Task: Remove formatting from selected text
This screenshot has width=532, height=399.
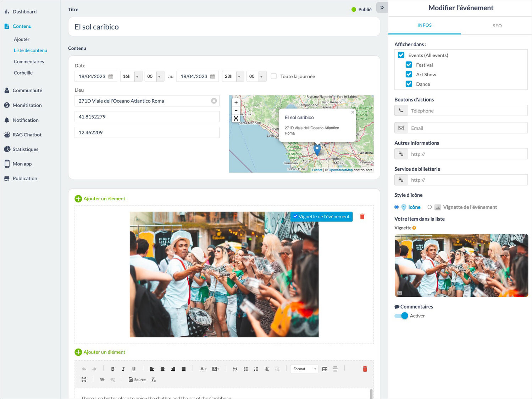Action: (x=154, y=379)
